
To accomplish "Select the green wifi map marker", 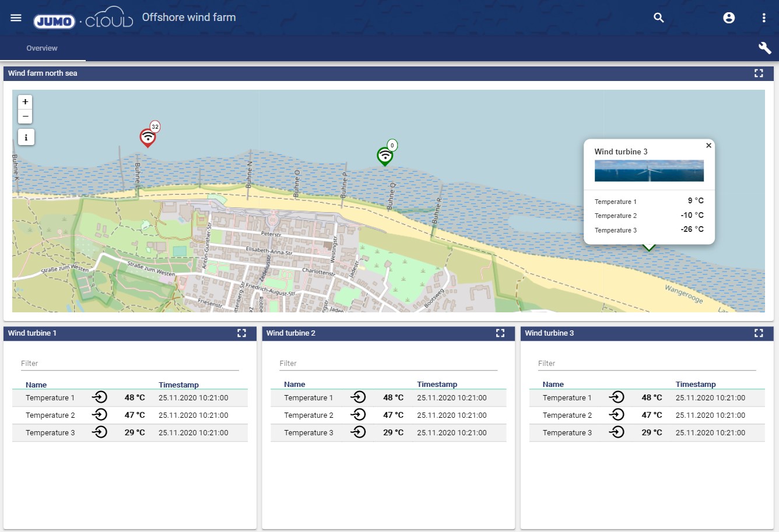I will (x=385, y=156).
